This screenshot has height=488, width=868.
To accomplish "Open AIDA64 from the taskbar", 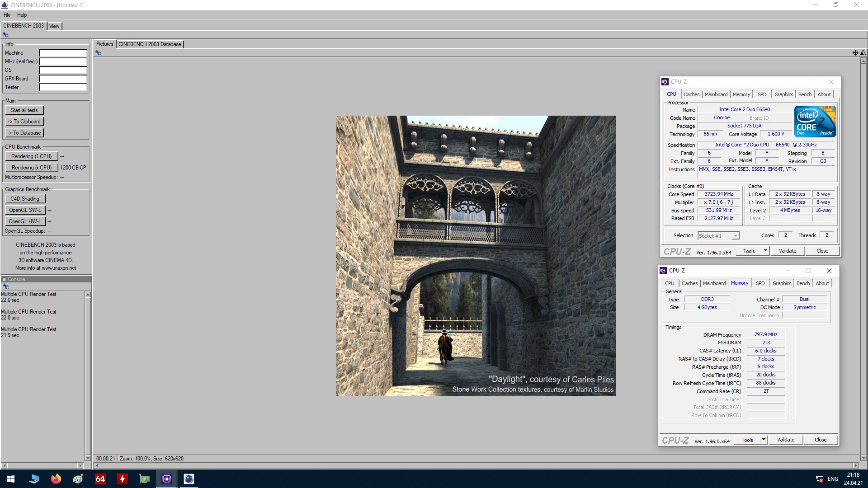I will [100, 479].
